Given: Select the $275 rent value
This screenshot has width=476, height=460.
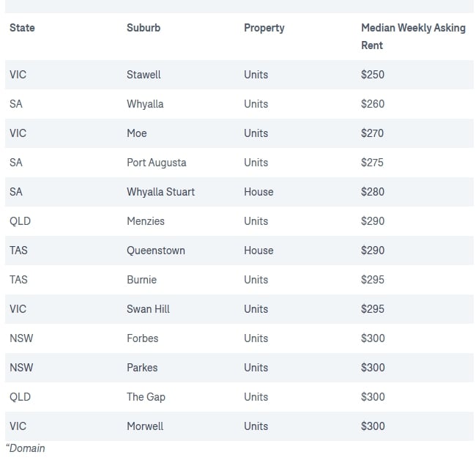Looking at the screenshot, I should (372, 163).
